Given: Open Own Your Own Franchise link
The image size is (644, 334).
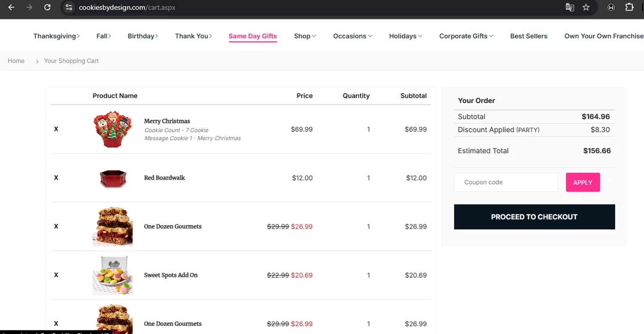Looking at the screenshot, I should (x=604, y=36).
